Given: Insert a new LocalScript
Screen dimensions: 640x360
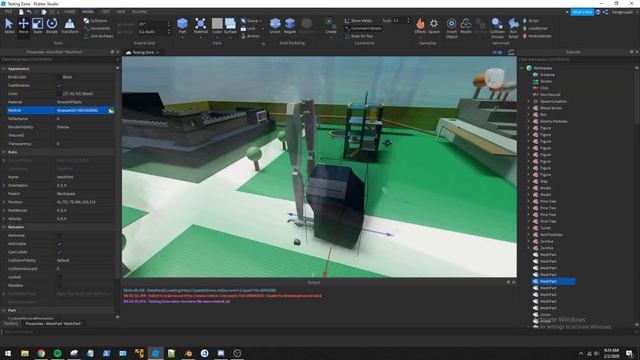Looking at the screenshot, I should [x=535, y=28].
